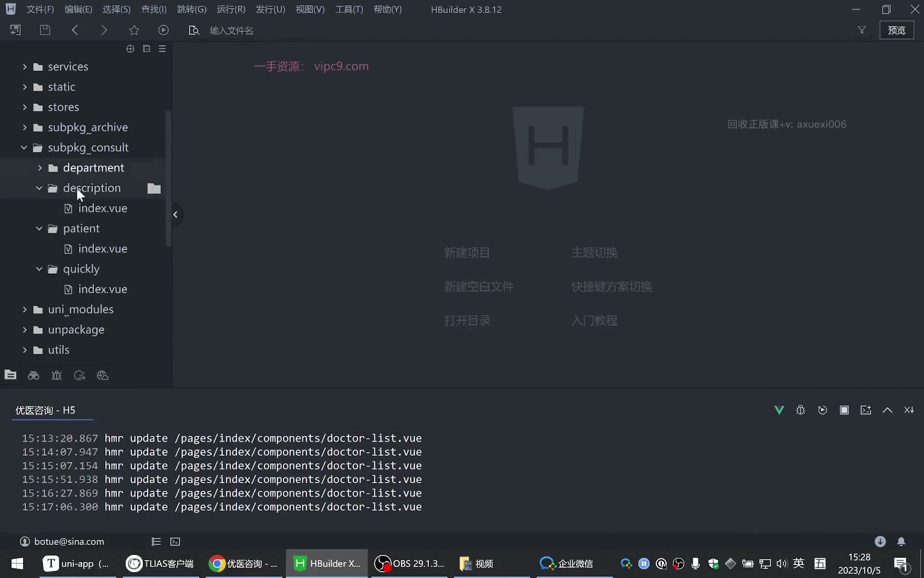Open the 工具(T) menu
The height and width of the screenshot is (578, 924).
pyautogui.click(x=349, y=9)
